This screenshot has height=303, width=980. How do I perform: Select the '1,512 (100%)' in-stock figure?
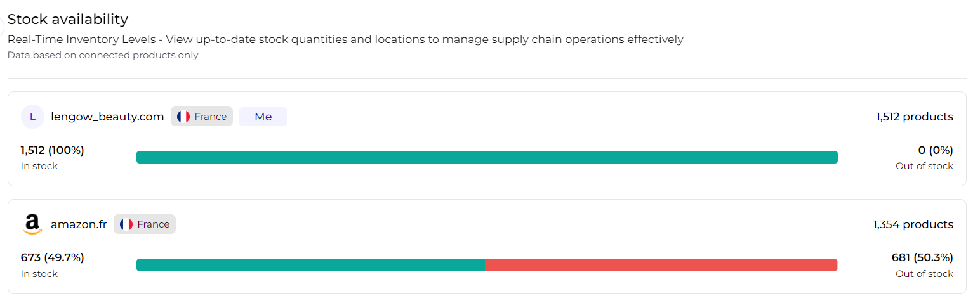(52, 150)
